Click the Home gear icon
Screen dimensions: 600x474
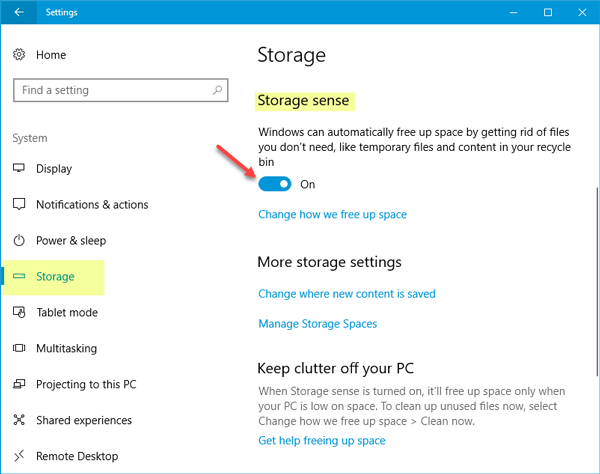pyautogui.click(x=19, y=55)
